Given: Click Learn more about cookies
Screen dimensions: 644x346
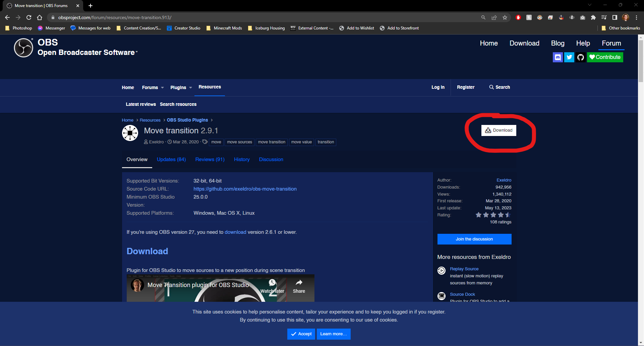Looking at the screenshot, I should tap(334, 334).
